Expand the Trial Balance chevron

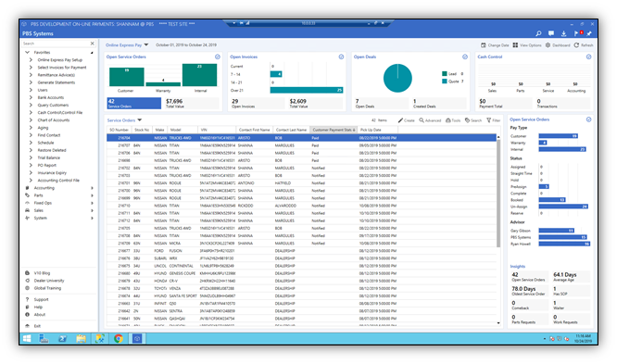pos(31,157)
